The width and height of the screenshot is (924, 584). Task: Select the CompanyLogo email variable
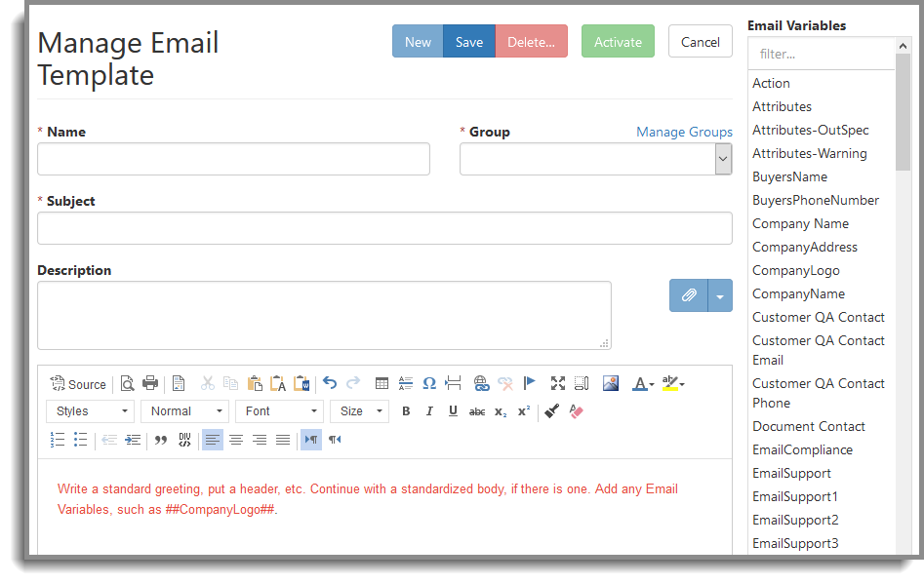pos(795,271)
